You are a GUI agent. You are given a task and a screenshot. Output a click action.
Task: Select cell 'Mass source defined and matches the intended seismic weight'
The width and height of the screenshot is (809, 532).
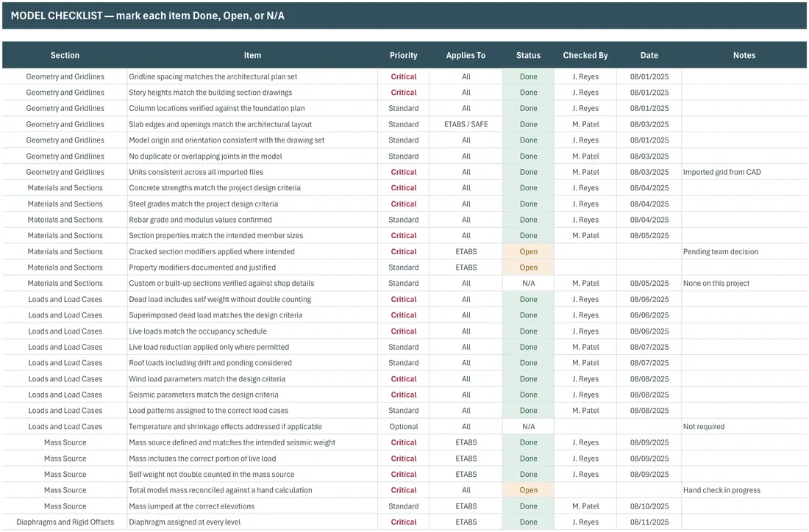(x=252, y=442)
